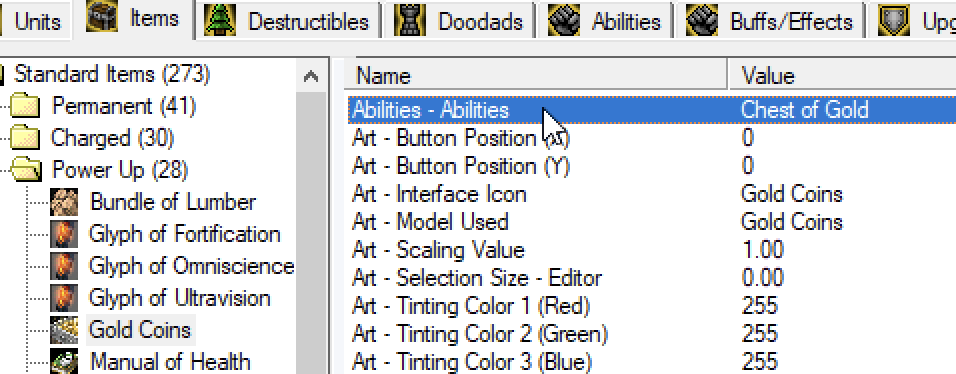Open the Buffs/Effects tab

[769, 22]
